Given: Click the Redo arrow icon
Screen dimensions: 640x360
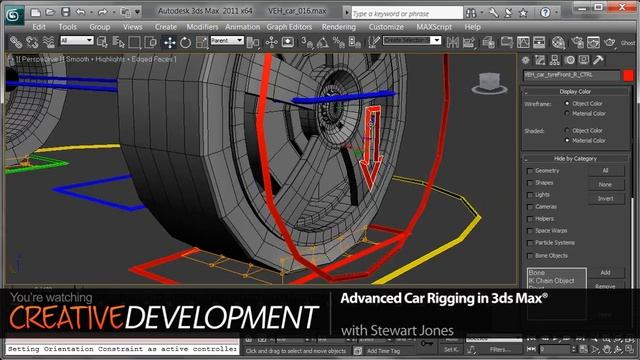Looking at the screenshot, I should (x=102, y=12).
